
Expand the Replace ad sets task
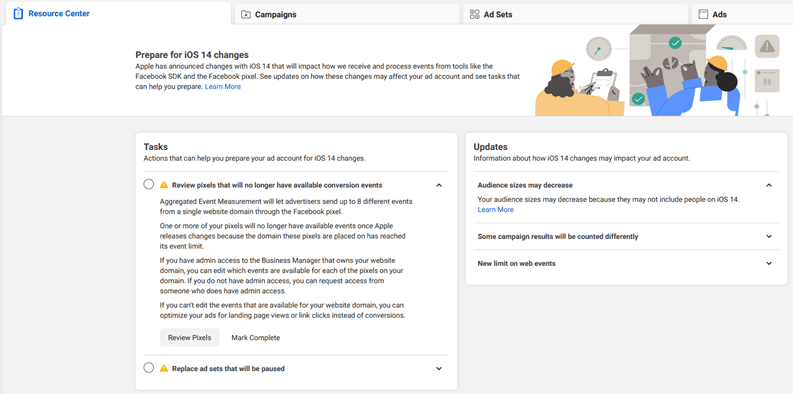(439, 369)
